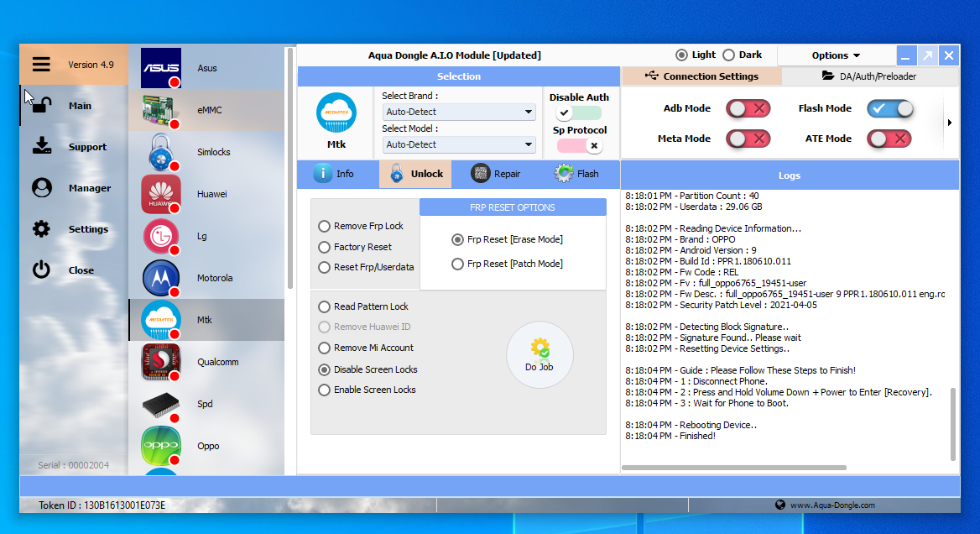The width and height of the screenshot is (980, 534).
Task: Expand connection settings right arrow
Action: (x=950, y=123)
